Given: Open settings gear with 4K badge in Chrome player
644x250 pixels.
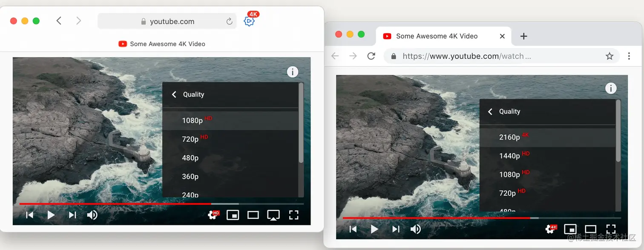Looking at the screenshot, I should (551, 229).
